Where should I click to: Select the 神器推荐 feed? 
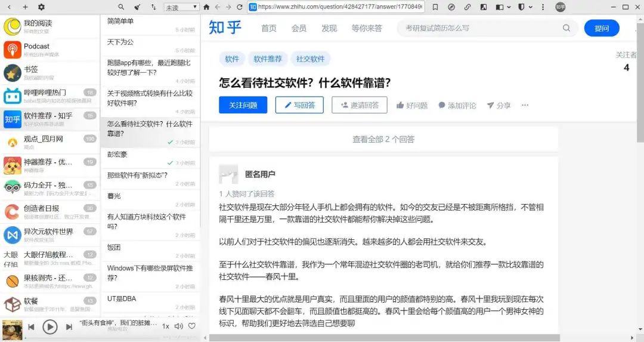tap(49, 165)
